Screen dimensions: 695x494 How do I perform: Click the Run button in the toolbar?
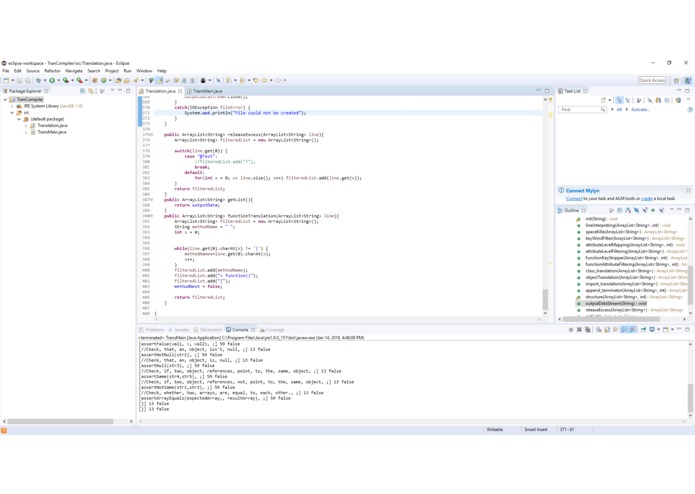pyautogui.click(x=52, y=80)
